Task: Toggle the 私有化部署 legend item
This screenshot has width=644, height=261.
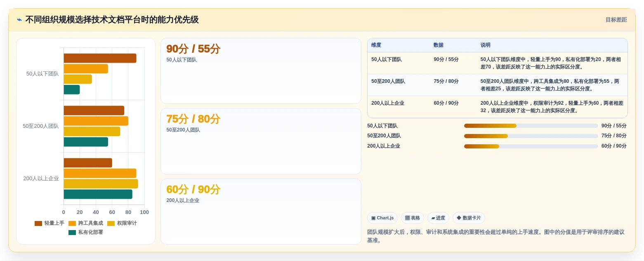Action: pyautogui.click(x=86, y=233)
